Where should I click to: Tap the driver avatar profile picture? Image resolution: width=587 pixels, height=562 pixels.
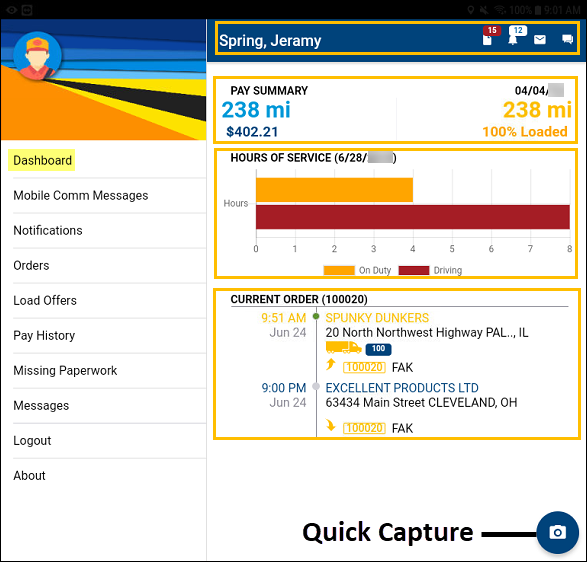click(x=37, y=56)
